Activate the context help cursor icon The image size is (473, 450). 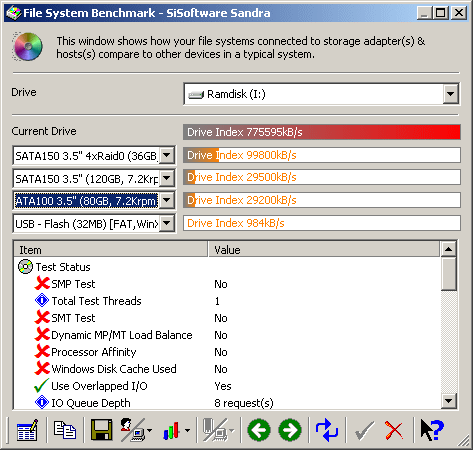(x=432, y=430)
